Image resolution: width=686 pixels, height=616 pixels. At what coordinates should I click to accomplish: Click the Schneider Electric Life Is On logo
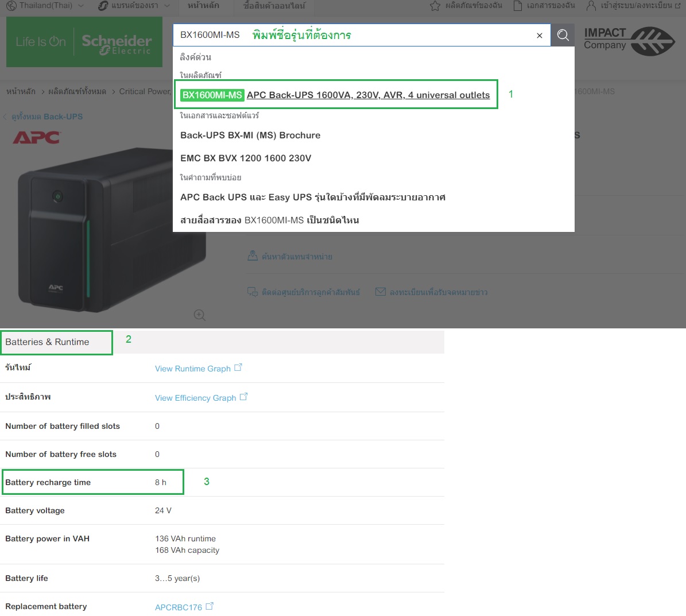click(84, 42)
